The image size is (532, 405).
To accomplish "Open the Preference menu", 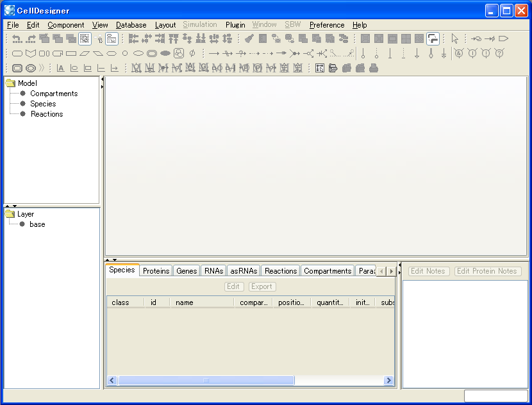I will click(327, 25).
